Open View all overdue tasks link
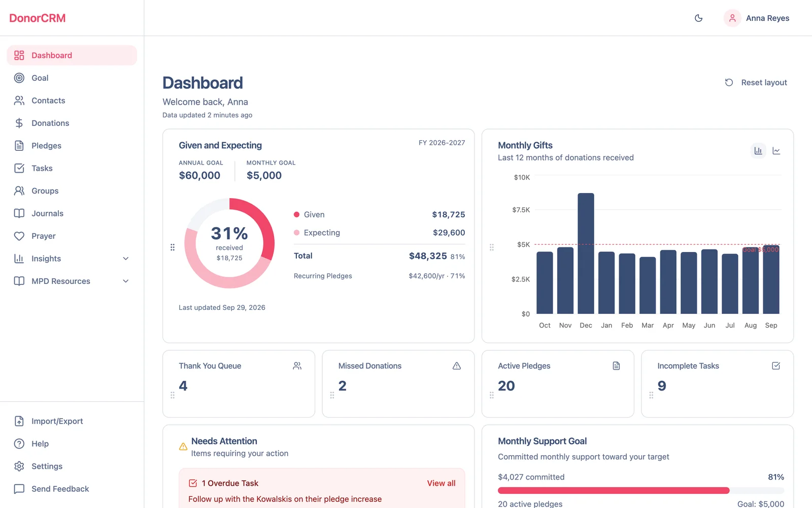This screenshot has height=508, width=812. (441, 483)
